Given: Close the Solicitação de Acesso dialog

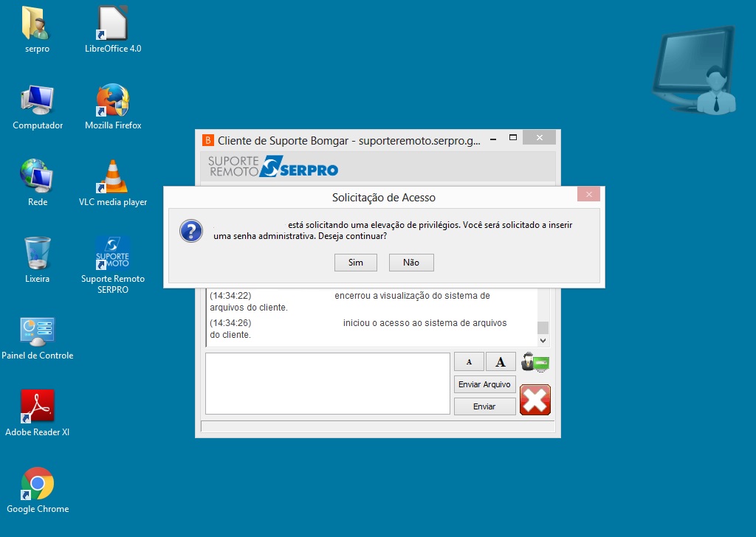Looking at the screenshot, I should click(x=588, y=195).
